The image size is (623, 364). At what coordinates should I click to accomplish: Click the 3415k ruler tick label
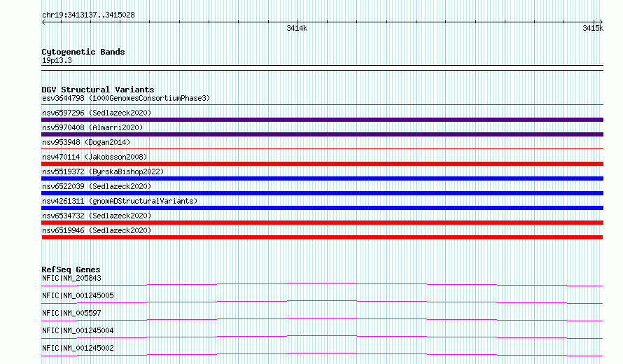593,28
